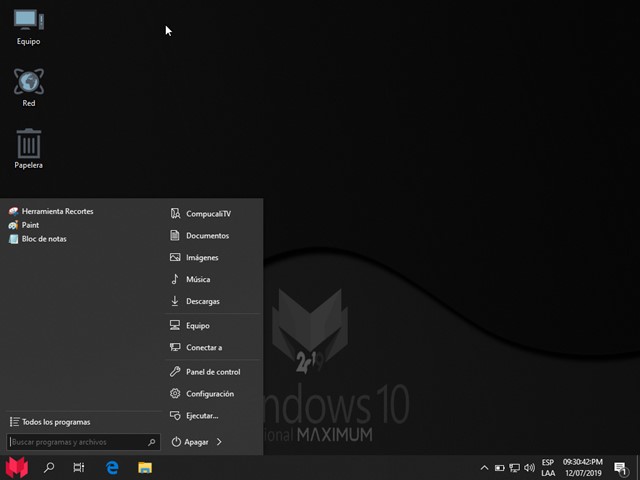This screenshot has height=480, width=640.
Task: Click the Apagar power button
Action: [190, 442]
